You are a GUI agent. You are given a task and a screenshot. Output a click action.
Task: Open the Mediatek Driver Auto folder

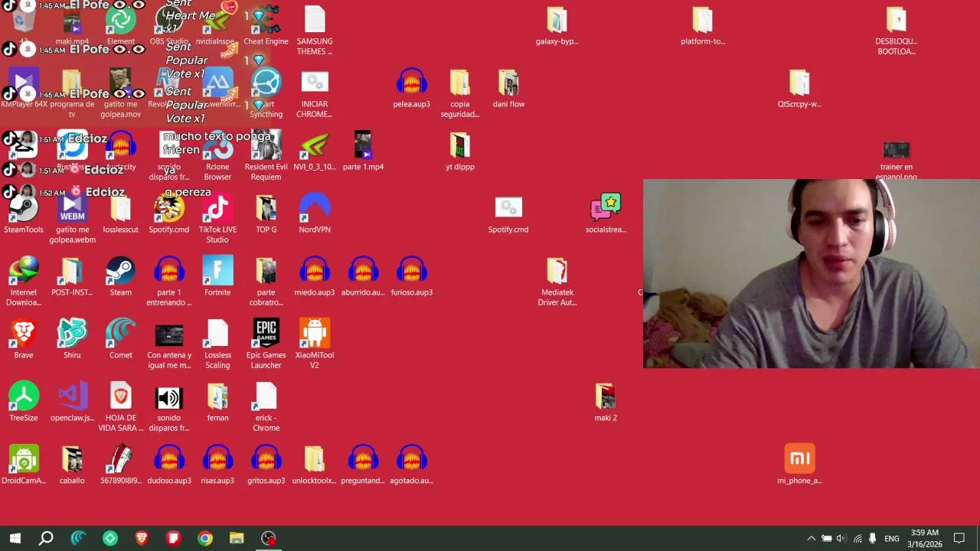pyautogui.click(x=557, y=282)
